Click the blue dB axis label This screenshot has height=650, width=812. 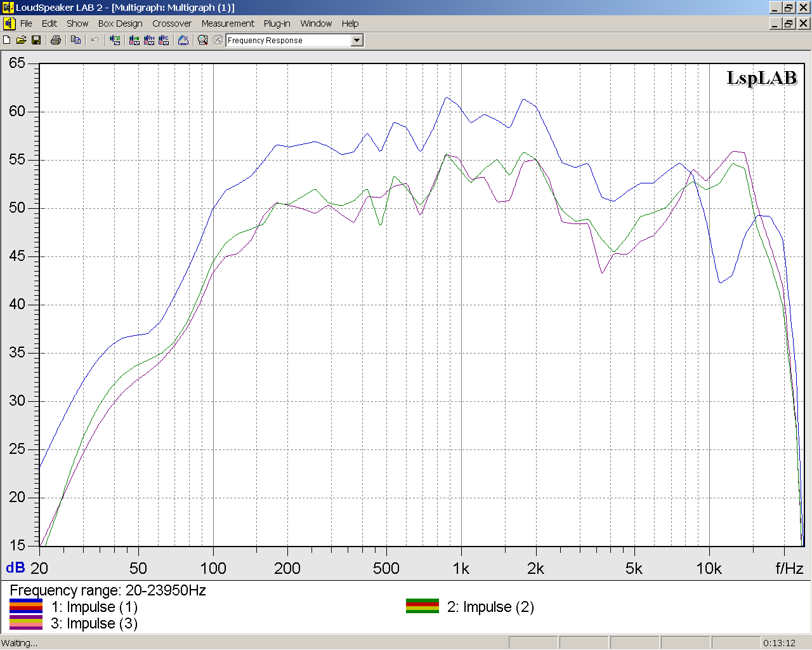tap(15, 568)
